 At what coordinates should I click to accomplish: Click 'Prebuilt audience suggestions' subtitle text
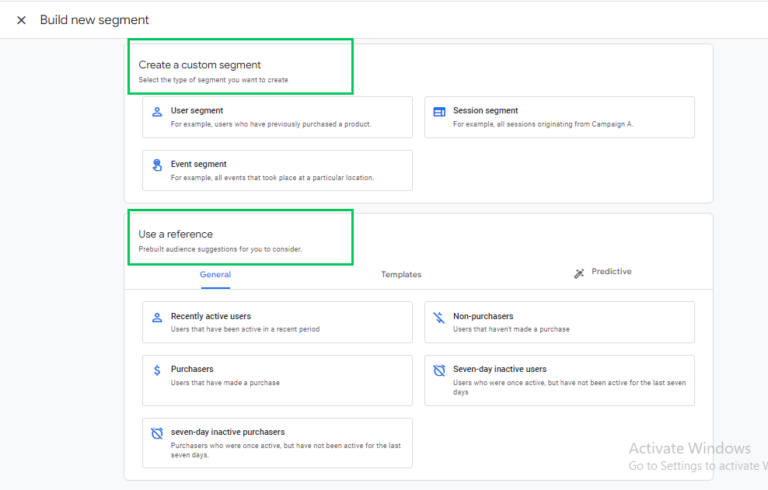220,249
